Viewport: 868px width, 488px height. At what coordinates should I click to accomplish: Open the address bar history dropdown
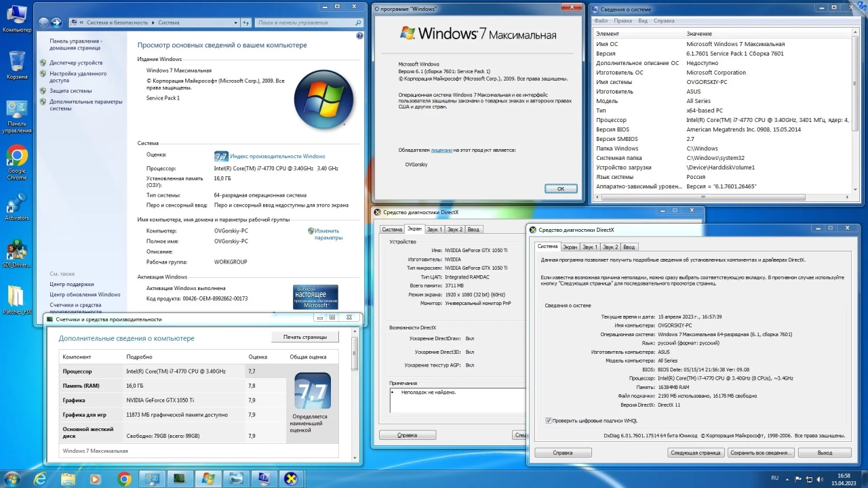click(236, 22)
